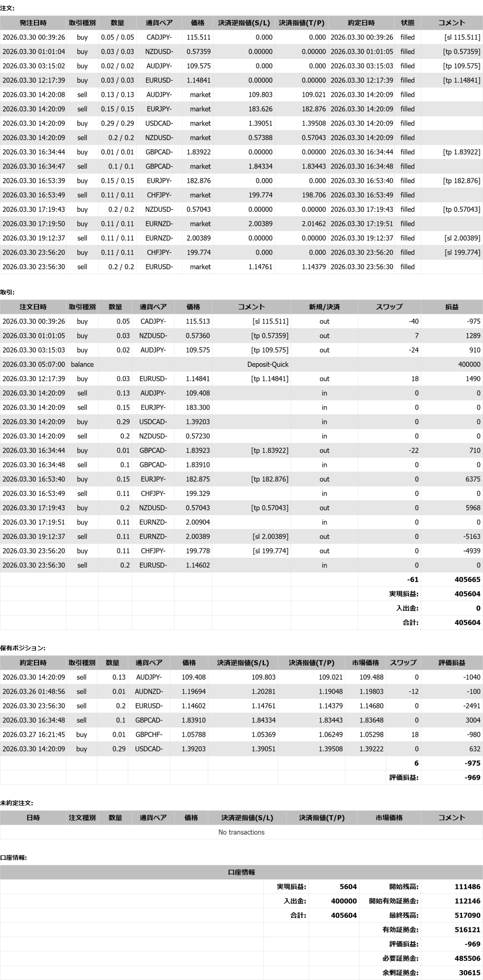Select the 必要証拠金 value 485506
Image resolution: width=483 pixels, height=980 pixels.
(467, 959)
